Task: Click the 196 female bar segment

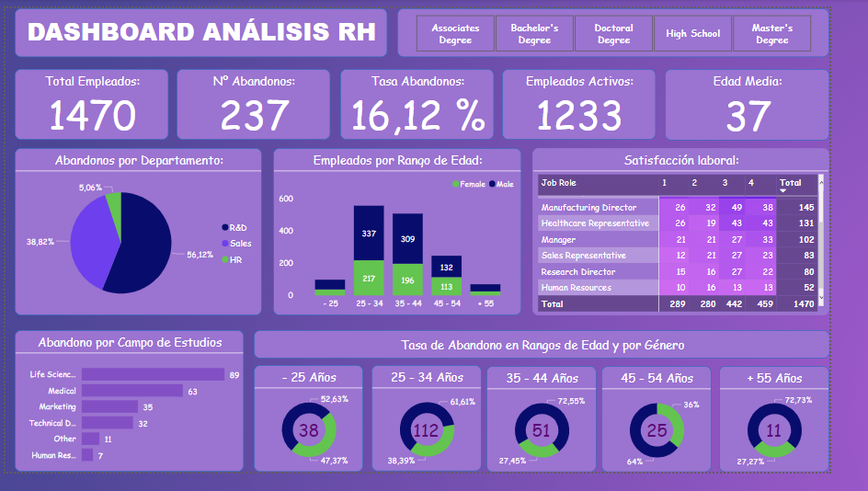Action: point(407,280)
